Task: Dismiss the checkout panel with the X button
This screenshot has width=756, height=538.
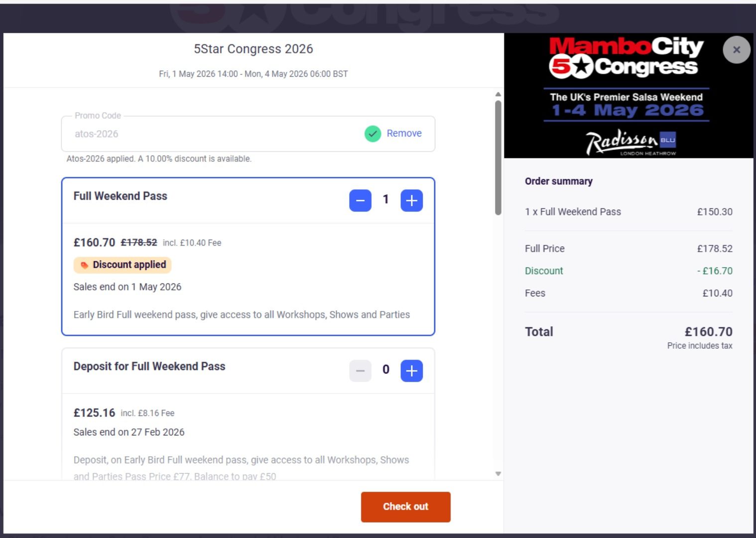Action: (x=737, y=49)
